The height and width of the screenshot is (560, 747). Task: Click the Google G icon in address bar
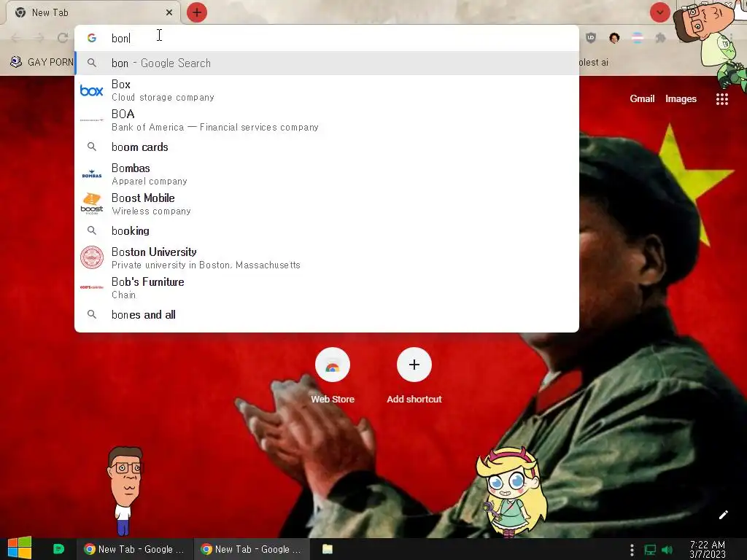point(92,38)
